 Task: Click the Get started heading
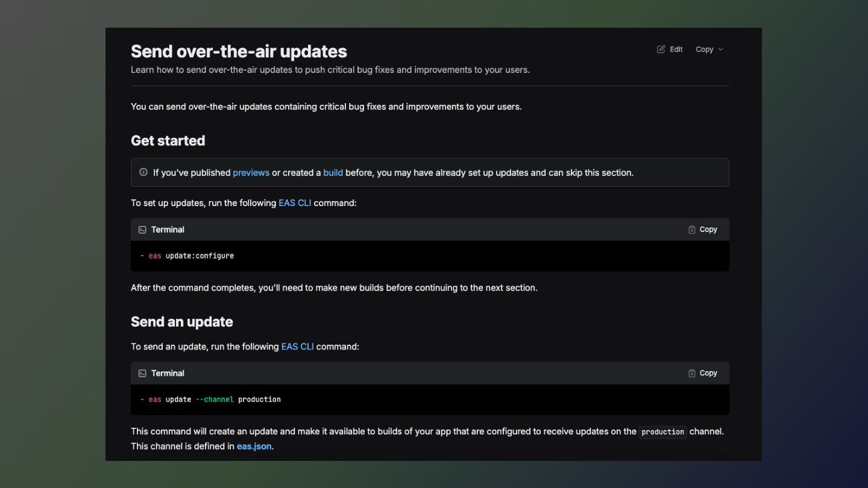tap(168, 140)
